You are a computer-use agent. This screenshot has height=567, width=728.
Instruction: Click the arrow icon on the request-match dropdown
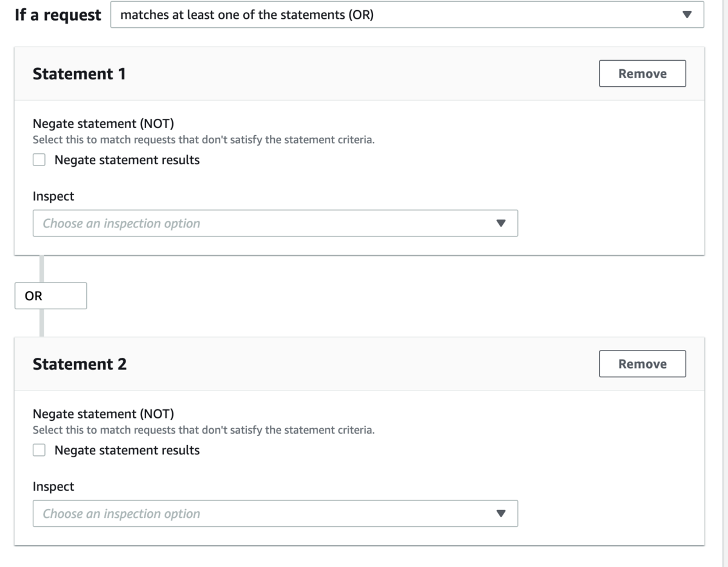(x=687, y=15)
